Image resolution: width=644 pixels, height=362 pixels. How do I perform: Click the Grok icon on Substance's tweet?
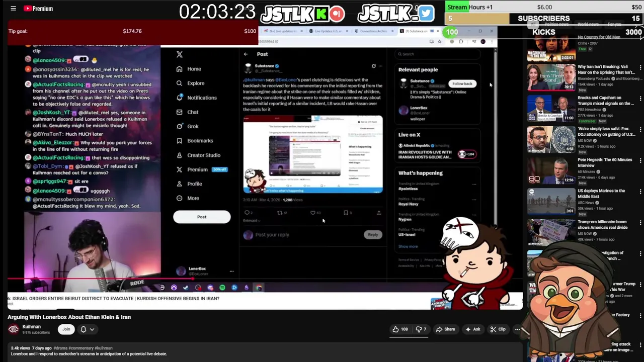coord(373,66)
